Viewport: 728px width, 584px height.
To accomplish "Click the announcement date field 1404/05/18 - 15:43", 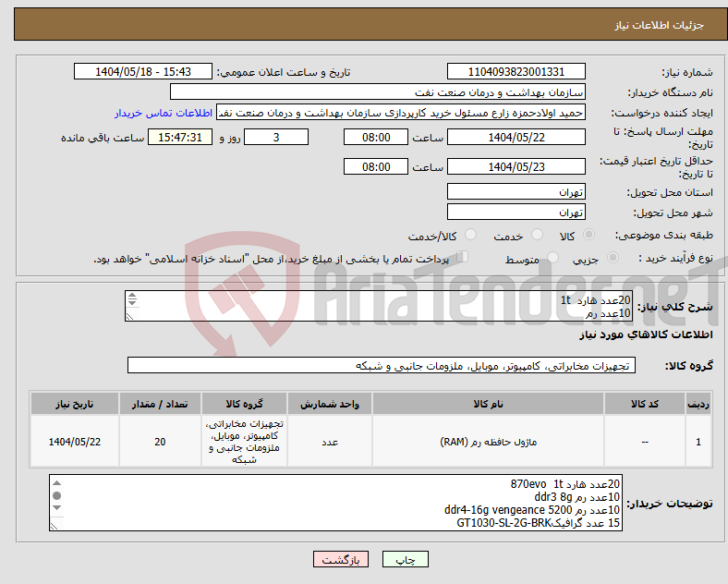I will (143, 71).
